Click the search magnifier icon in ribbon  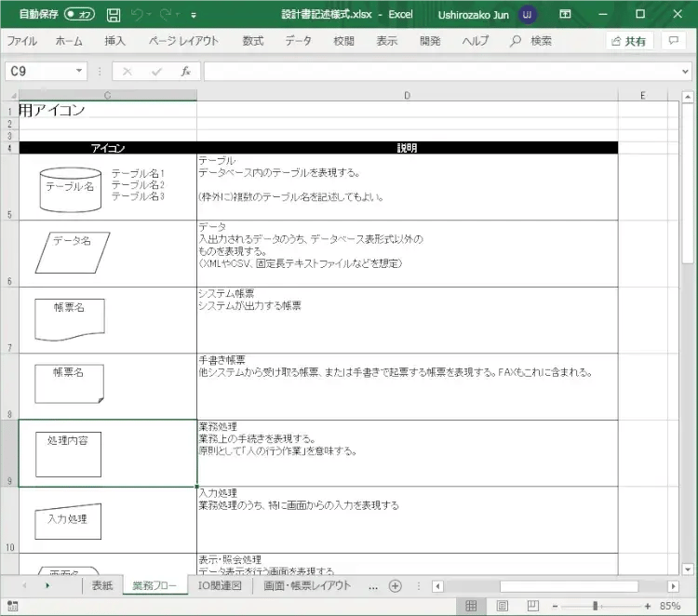(x=515, y=41)
